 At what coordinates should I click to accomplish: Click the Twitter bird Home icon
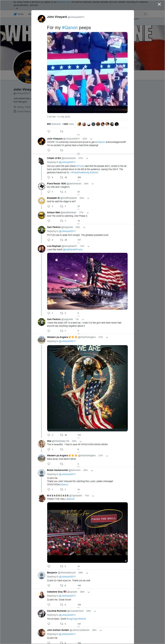click(x=15, y=14)
